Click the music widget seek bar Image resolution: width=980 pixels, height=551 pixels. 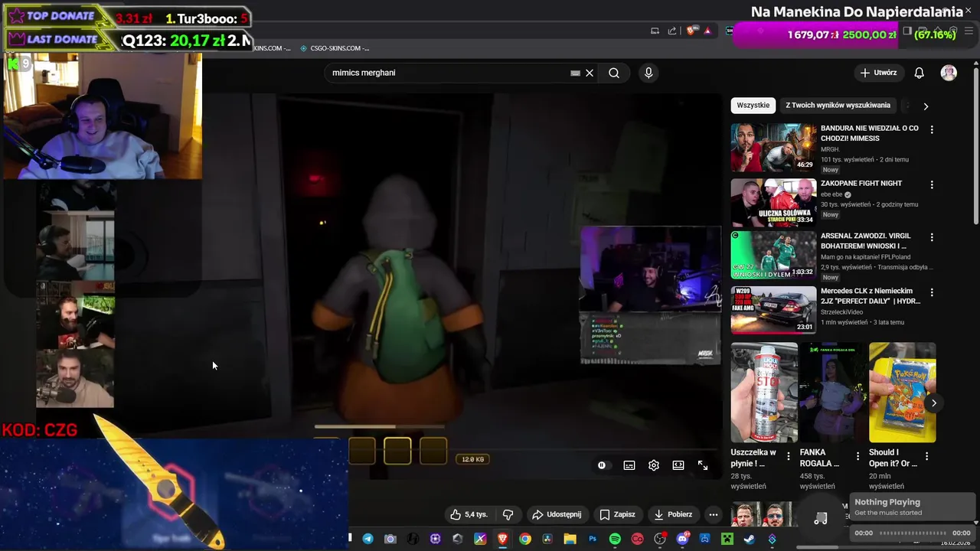[913, 533]
